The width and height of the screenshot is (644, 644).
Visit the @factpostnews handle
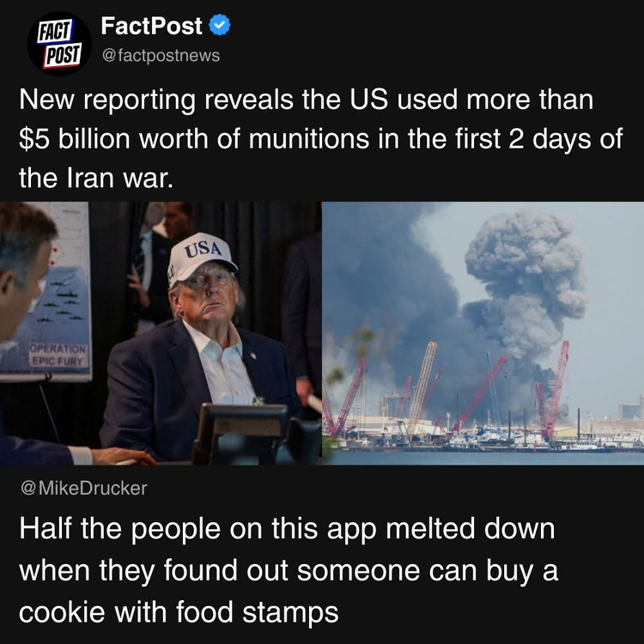click(x=161, y=56)
